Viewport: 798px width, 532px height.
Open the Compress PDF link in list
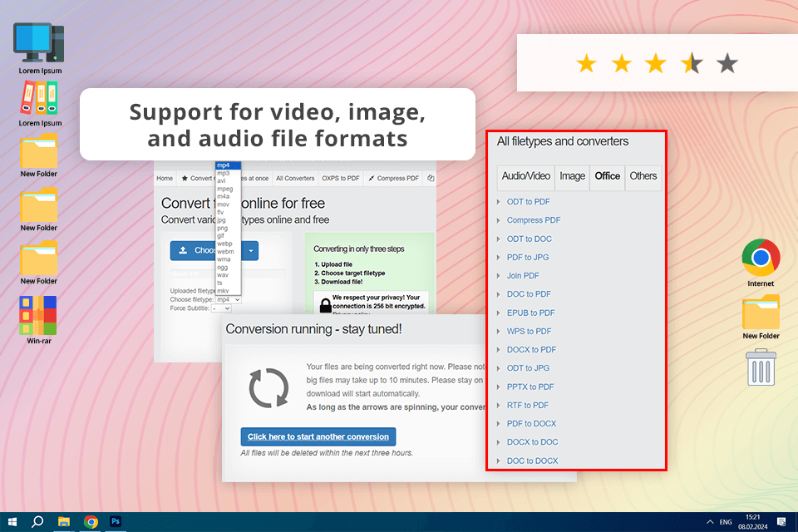(x=534, y=220)
